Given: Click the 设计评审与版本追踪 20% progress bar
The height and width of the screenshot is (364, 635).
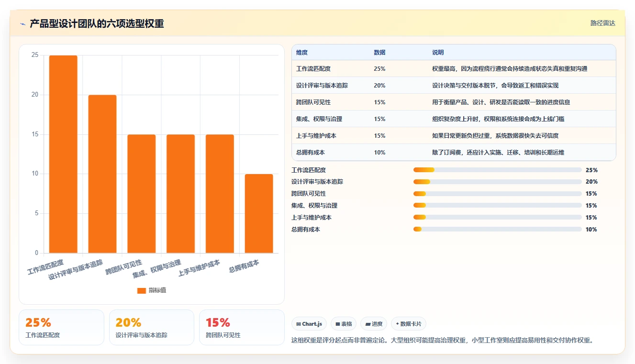Looking at the screenshot, I should point(498,182).
